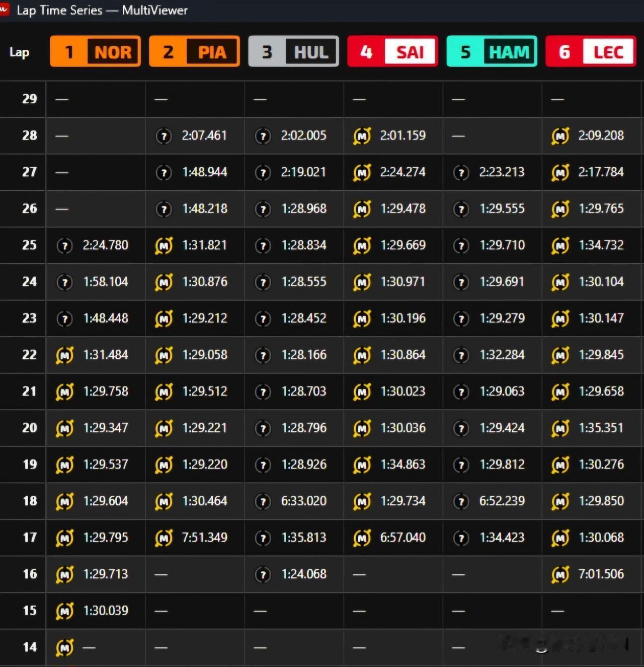Click lap number 16 row label
644x667 pixels.
point(29,574)
